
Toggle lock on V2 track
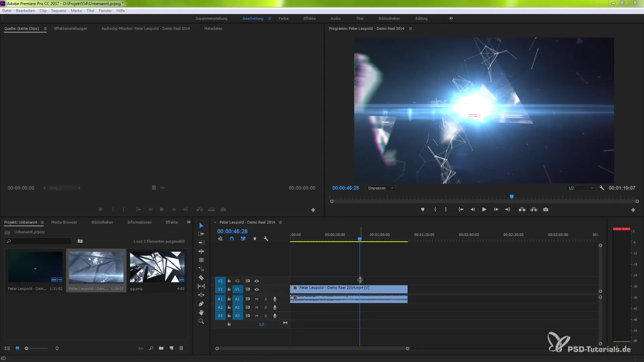coord(229,281)
